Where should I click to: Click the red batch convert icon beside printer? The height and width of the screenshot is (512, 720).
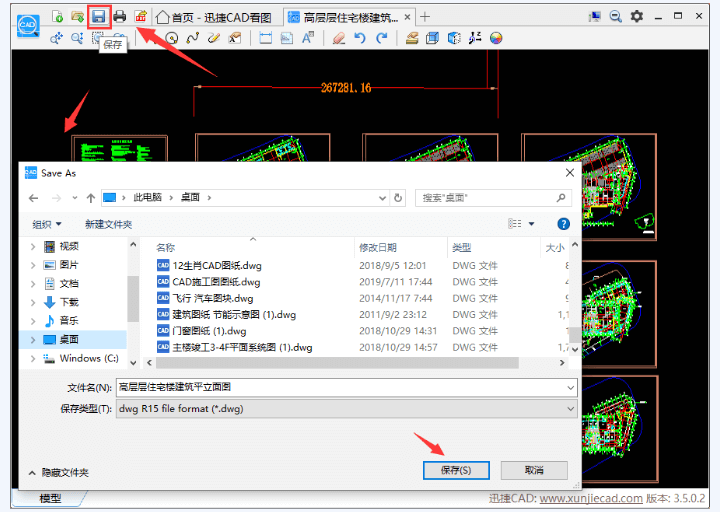(x=141, y=17)
